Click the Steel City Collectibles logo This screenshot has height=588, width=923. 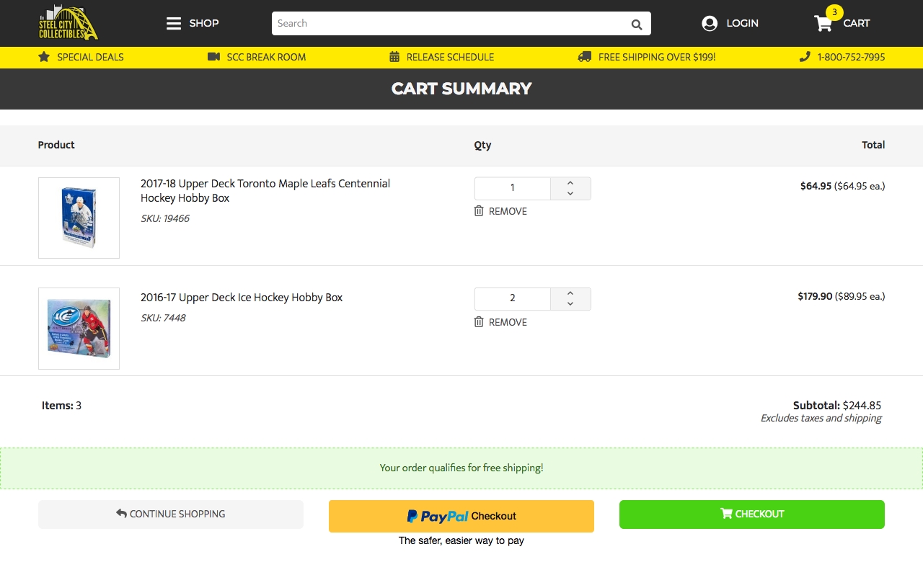69,23
